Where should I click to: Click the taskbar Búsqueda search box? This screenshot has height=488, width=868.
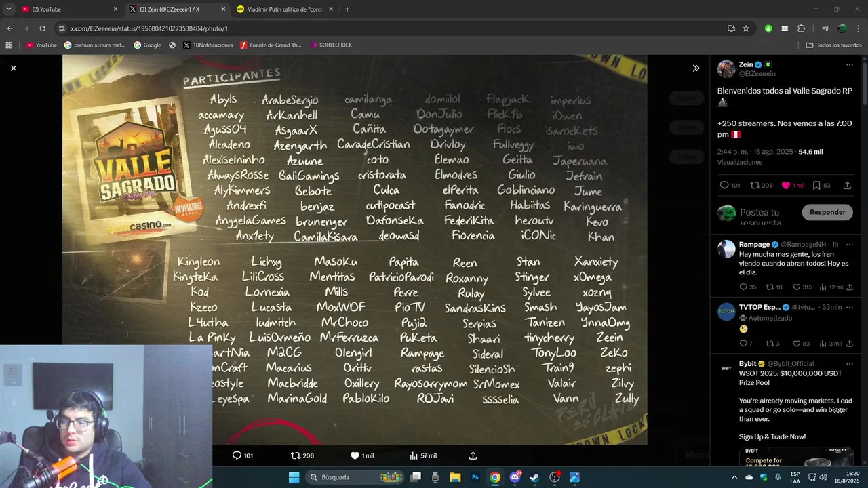pos(354,477)
